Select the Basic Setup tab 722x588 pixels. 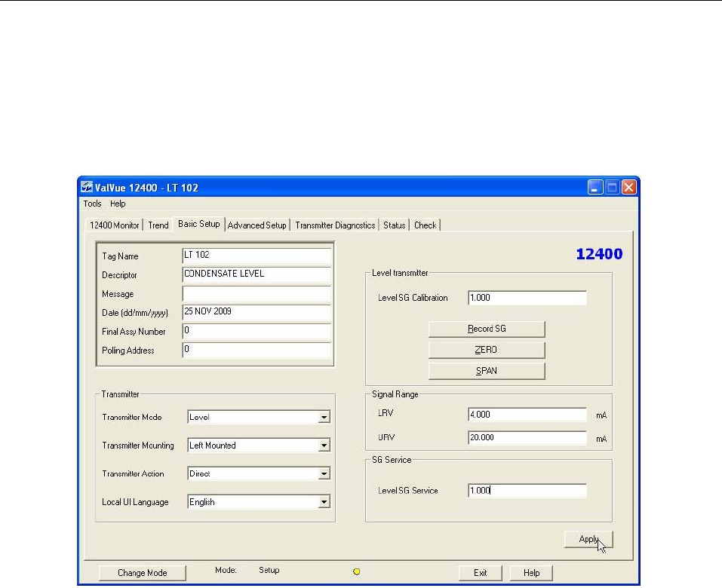click(x=199, y=224)
